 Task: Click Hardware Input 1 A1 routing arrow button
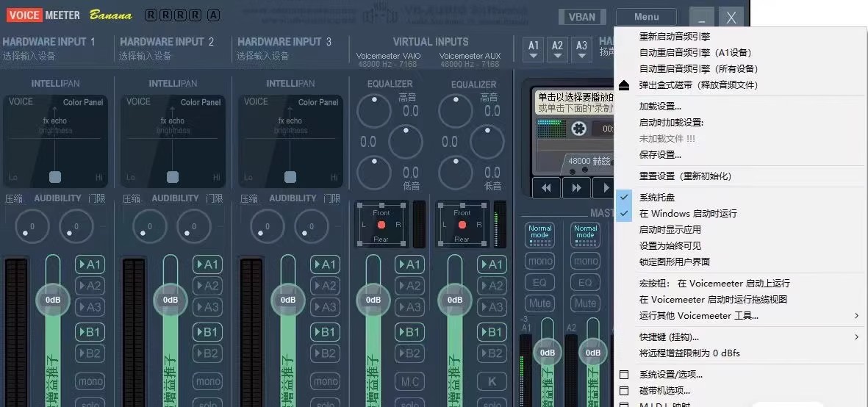(x=90, y=264)
